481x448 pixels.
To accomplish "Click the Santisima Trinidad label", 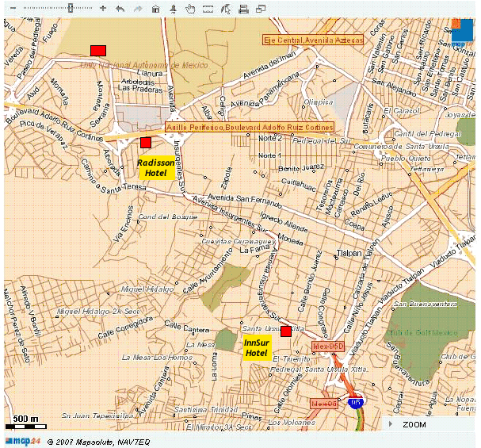I will tap(206, 409).
